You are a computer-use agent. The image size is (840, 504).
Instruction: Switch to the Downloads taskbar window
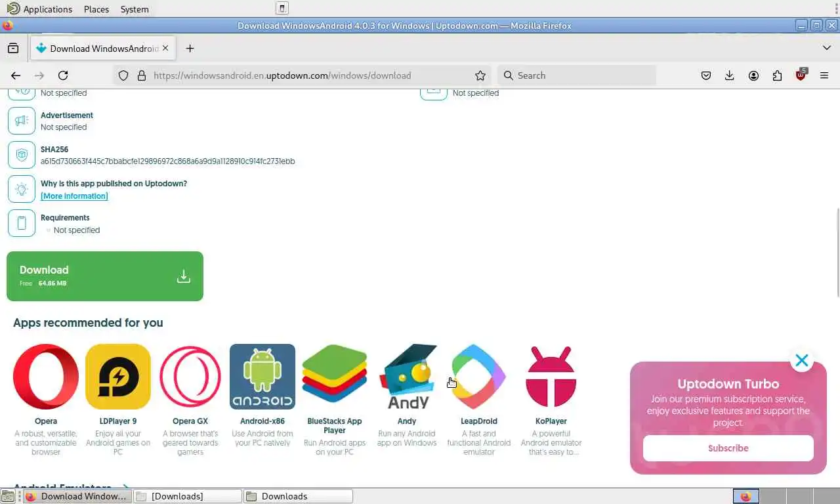pos(299,496)
